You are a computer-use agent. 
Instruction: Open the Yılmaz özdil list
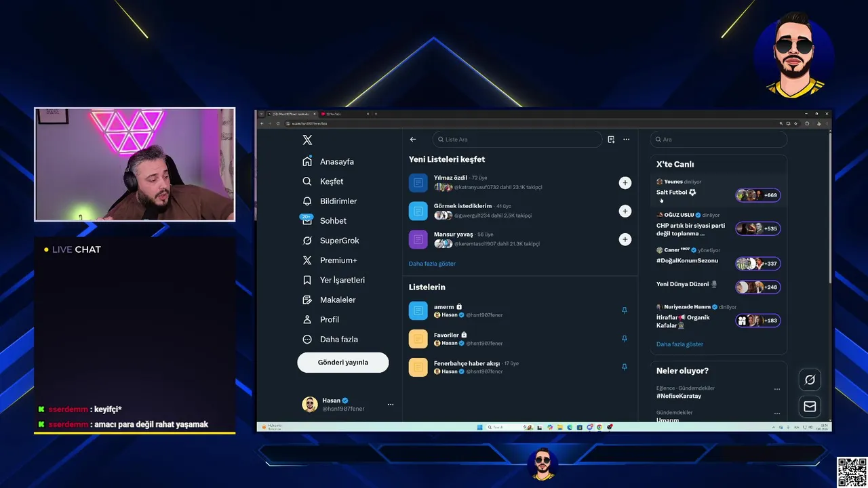tap(520, 183)
